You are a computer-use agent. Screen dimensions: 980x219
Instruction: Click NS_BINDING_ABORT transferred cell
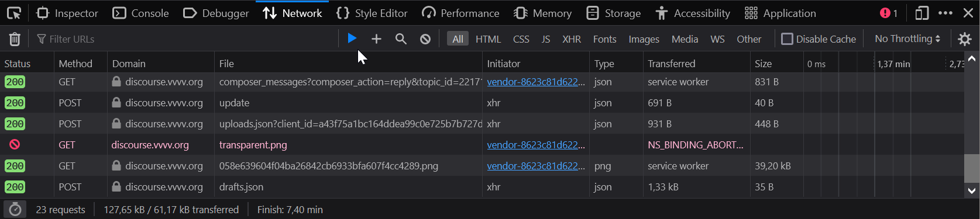click(x=696, y=145)
